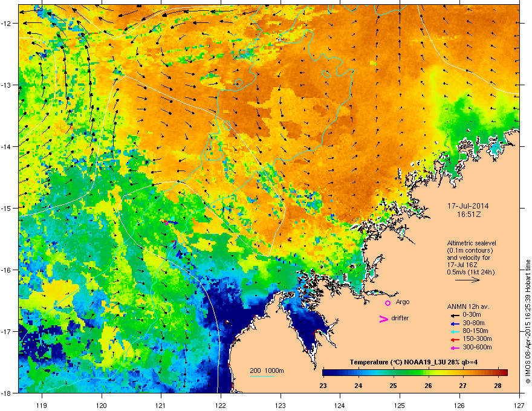Click the magenta 300-600m arrow in legend

[x=455, y=348]
